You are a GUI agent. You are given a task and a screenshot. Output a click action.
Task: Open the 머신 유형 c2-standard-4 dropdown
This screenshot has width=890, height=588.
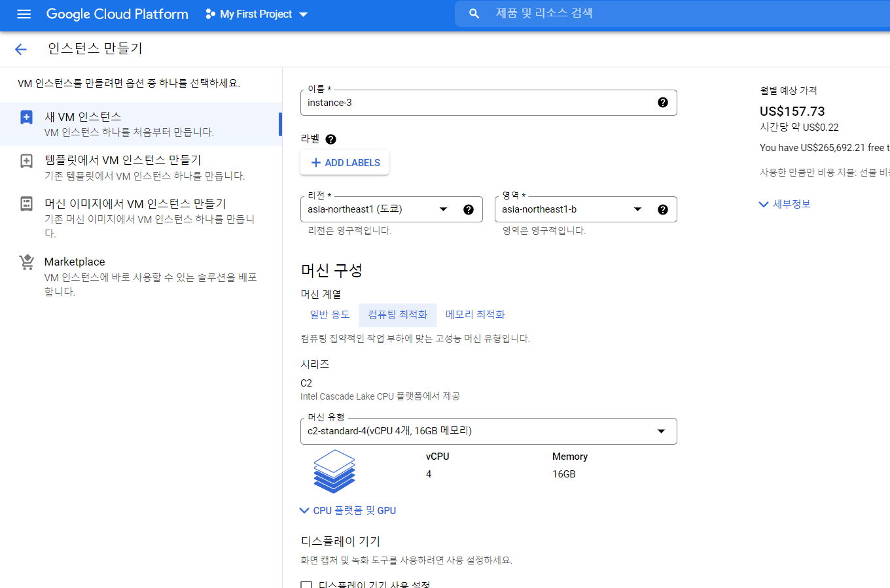(x=489, y=431)
